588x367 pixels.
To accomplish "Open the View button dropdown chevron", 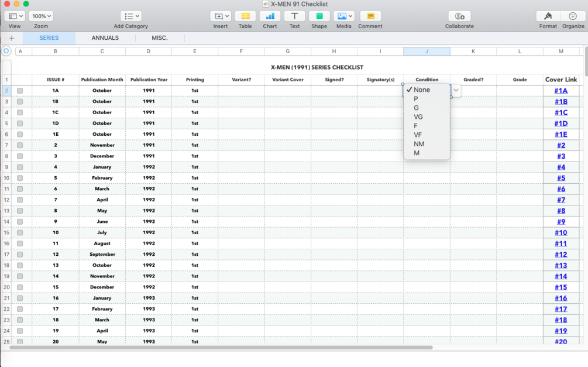I will pyautogui.click(x=21, y=16).
